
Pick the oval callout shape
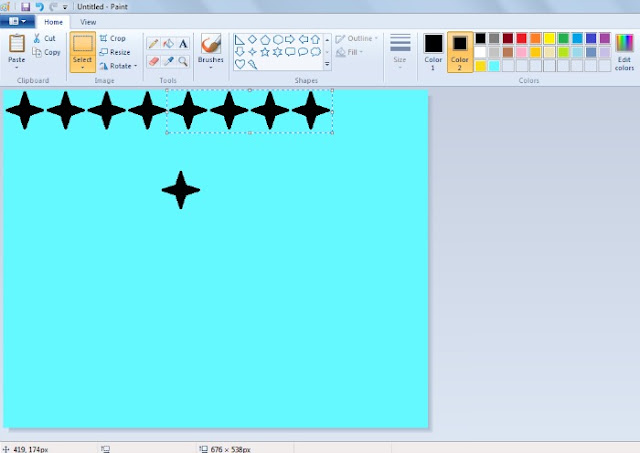303,52
